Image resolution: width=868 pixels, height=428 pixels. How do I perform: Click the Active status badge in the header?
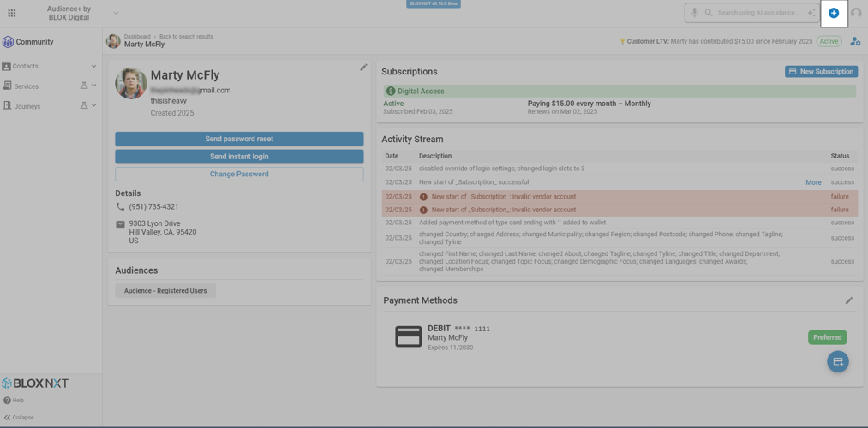829,41
